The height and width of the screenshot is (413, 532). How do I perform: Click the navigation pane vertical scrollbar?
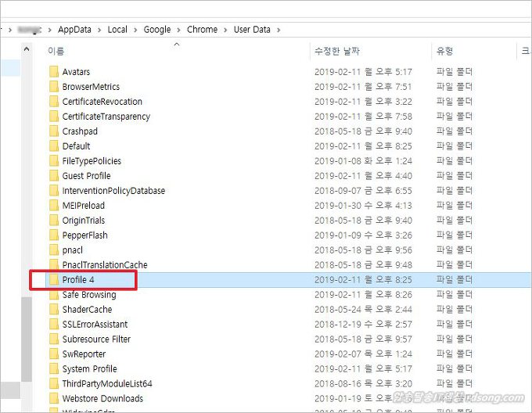pyautogui.click(x=27, y=336)
